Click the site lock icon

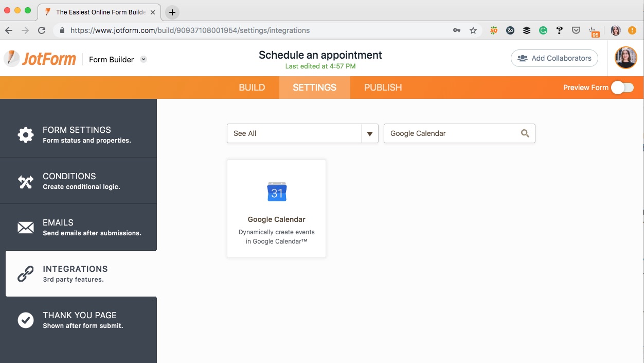tap(62, 30)
